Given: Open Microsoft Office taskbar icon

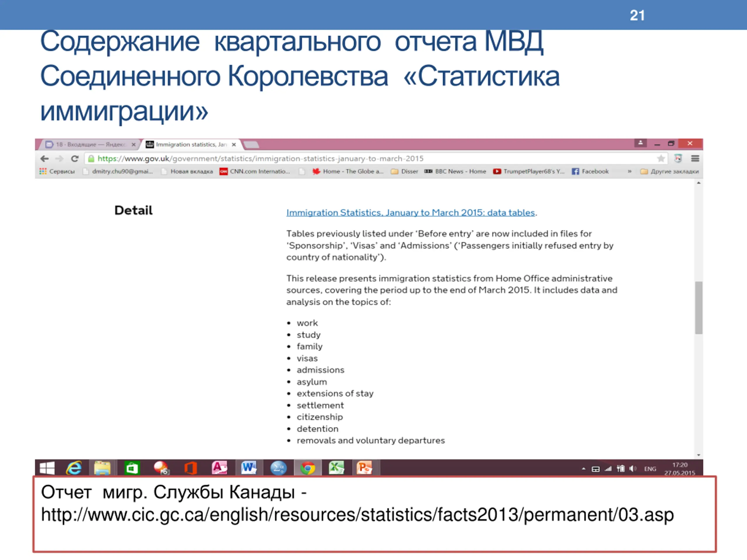Looking at the screenshot, I should 191,468.
